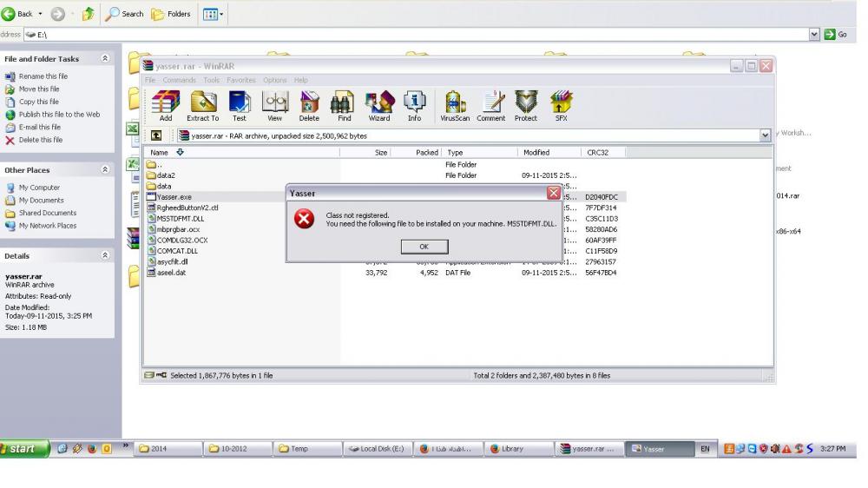This screenshot has width=868, height=488.
Task: Go up one level in WinRAR
Action: click(156, 135)
